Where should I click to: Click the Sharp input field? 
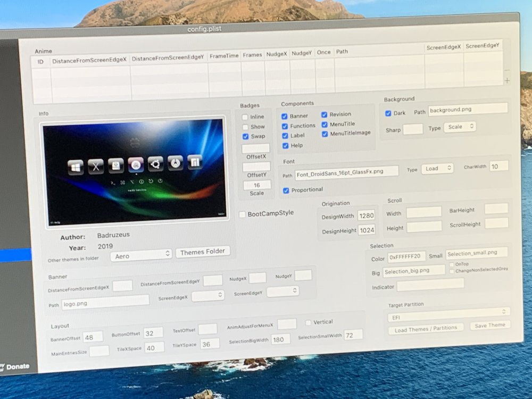[x=413, y=129]
